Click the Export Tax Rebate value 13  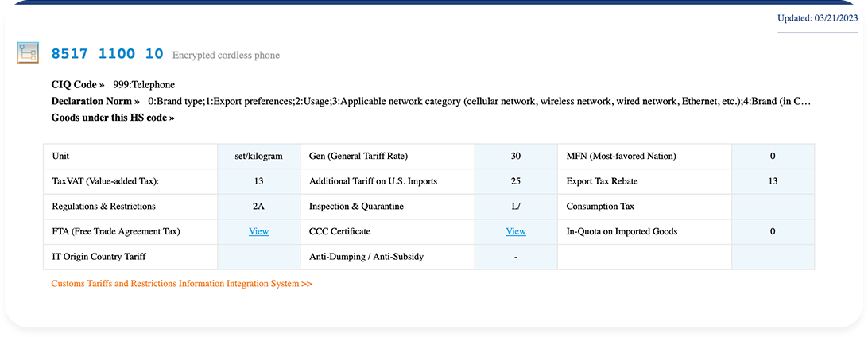(x=773, y=181)
